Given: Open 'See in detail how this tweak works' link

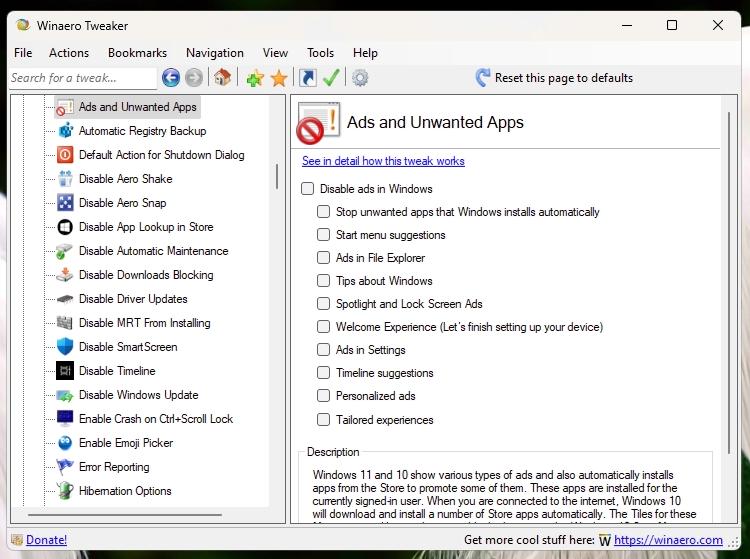Looking at the screenshot, I should (383, 161).
